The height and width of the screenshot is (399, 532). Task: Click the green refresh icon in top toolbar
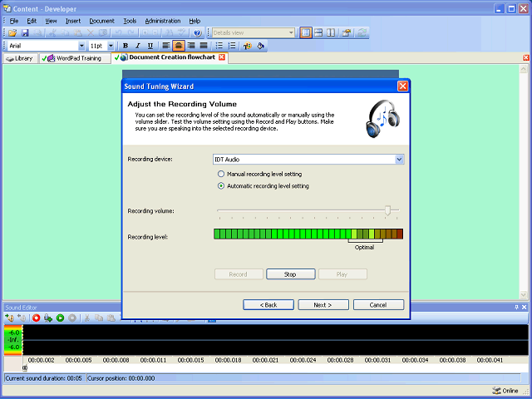click(362, 33)
